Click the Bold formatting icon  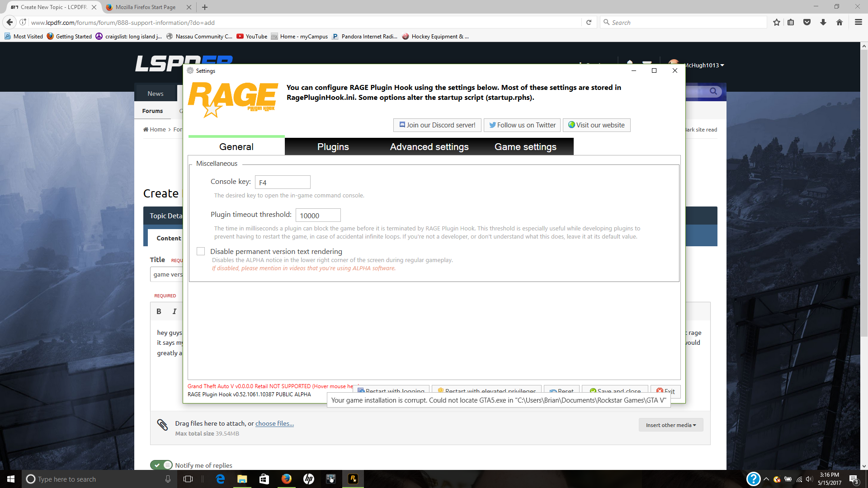159,311
